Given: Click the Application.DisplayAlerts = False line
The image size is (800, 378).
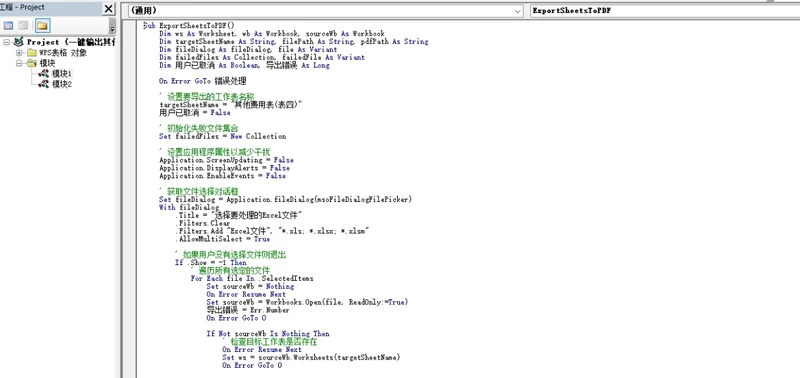Looking at the screenshot, I should [224, 168].
